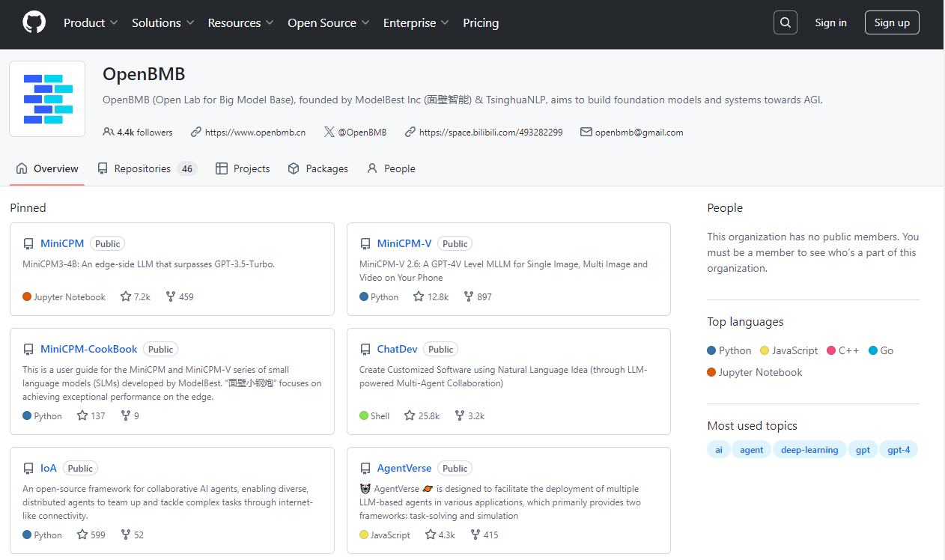Screen dimensions: 945x560
Task: Filter by Jupyter Notebook in Top languages
Action: (x=755, y=372)
